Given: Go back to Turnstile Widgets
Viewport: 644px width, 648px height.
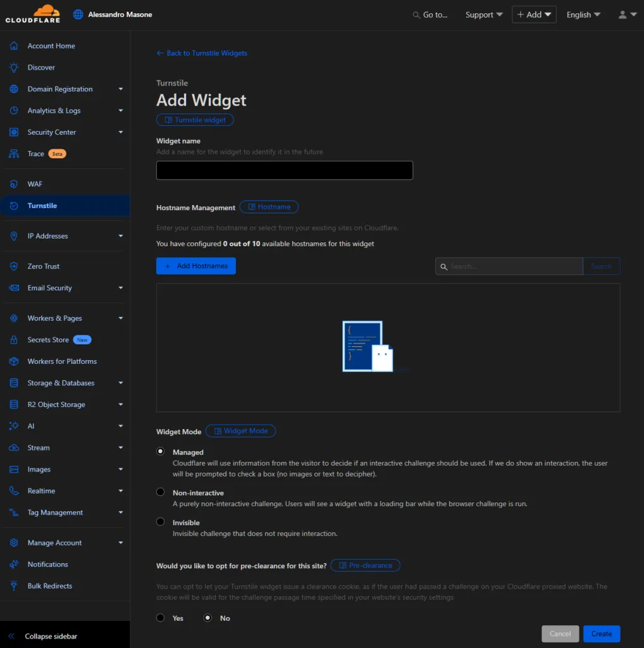Looking at the screenshot, I should tap(202, 53).
